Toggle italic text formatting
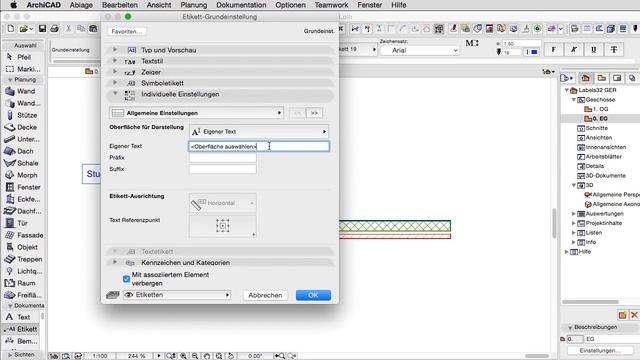This screenshot has height=360, width=640. tap(574, 49)
